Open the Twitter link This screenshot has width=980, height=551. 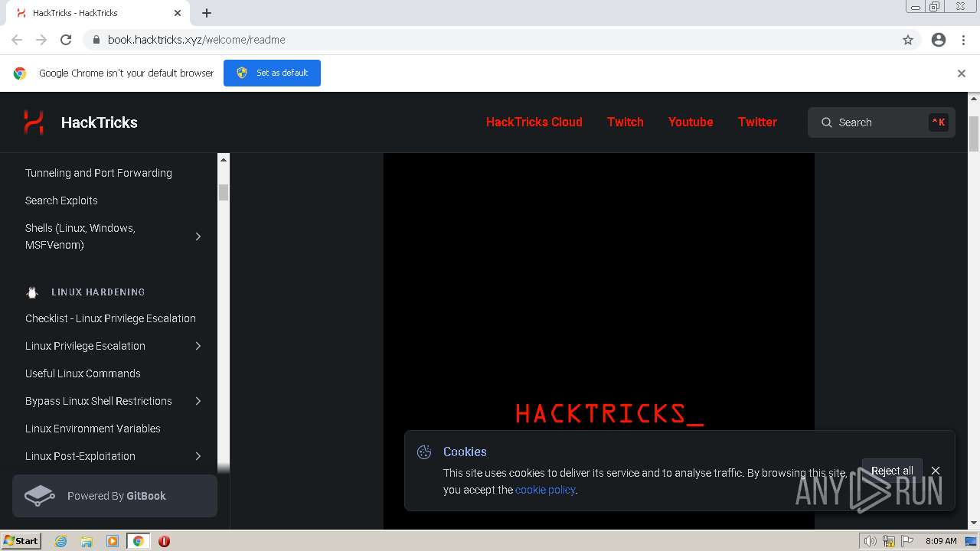(757, 122)
